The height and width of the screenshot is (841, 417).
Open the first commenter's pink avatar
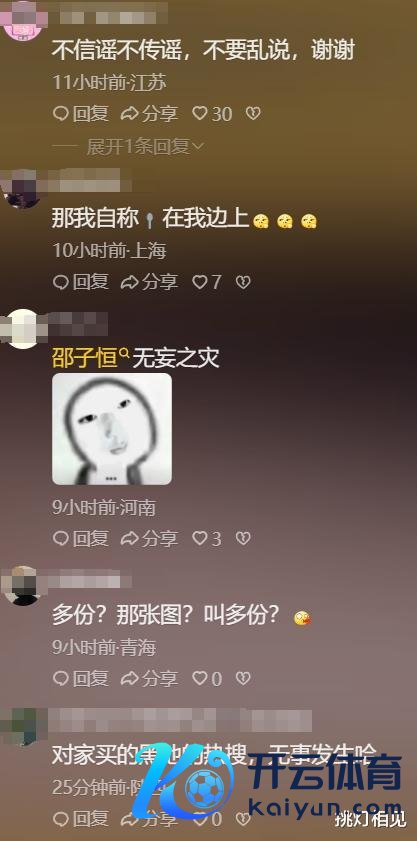pyautogui.click(x=23, y=17)
